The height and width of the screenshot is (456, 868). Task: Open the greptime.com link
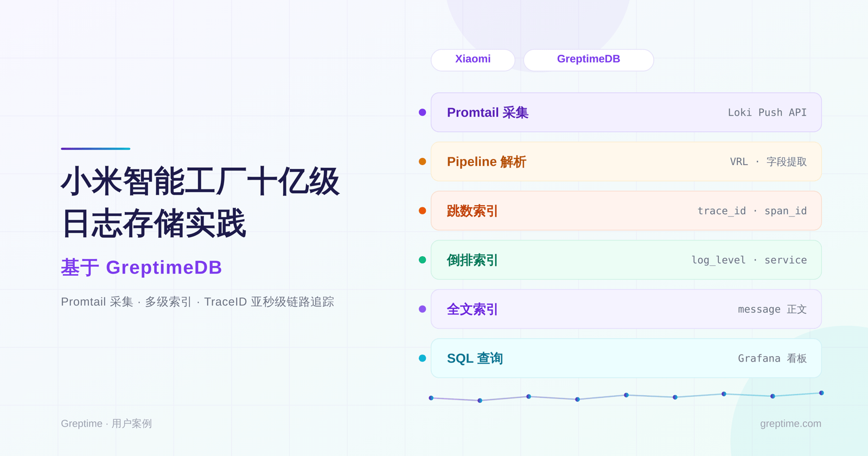click(x=790, y=423)
